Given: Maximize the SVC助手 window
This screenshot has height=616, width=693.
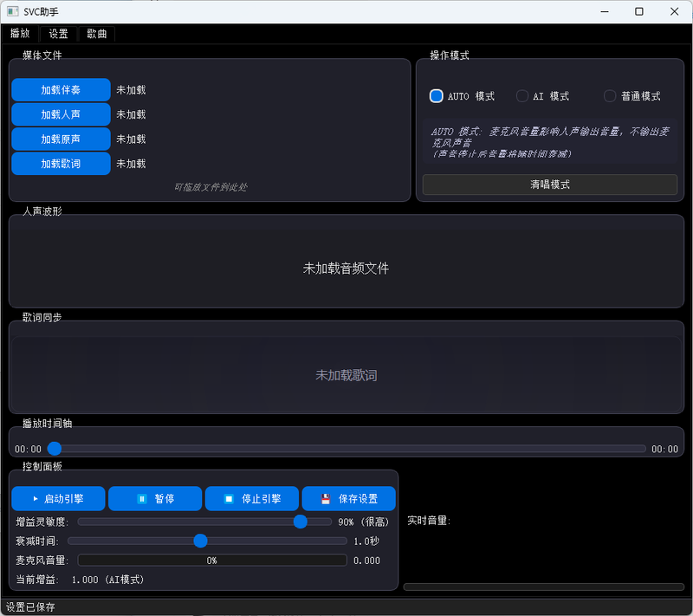Looking at the screenshot, I should tap(639, 11).
